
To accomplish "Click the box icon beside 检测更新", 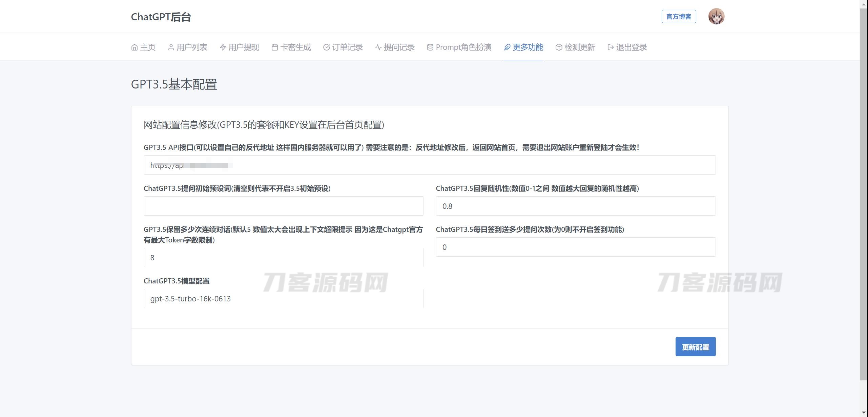I will coord(559,47).
